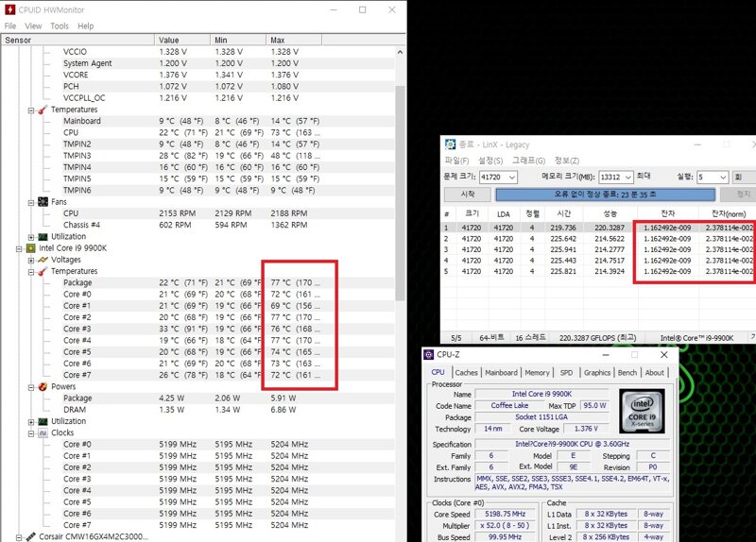
Task: Click the HWMonitor lightning app icon
Action: tap(9, 9)
